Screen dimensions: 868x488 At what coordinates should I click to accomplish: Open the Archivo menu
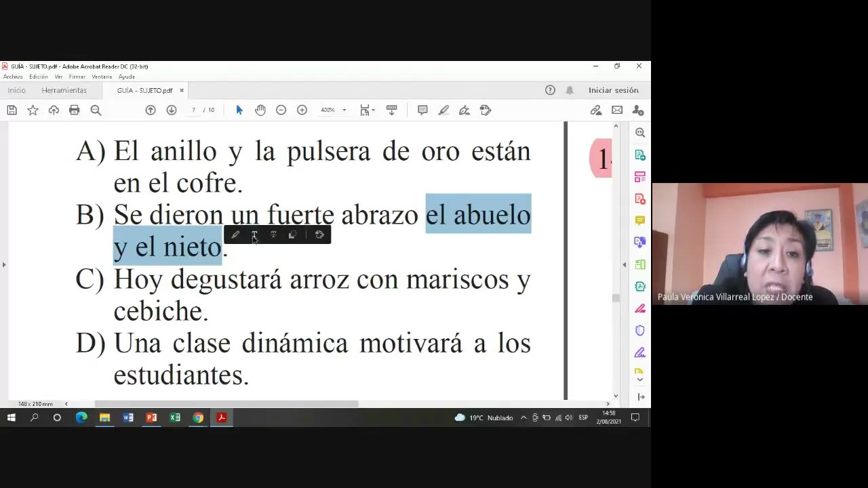tap(13, 77)
